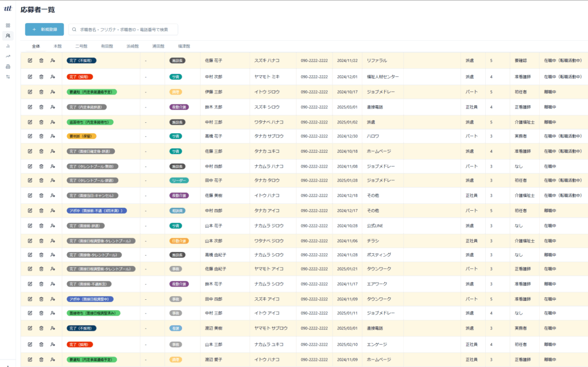Open the trend line analytics sidebar icon
This screenshot has width=588, height=367.
click(8, 56)
